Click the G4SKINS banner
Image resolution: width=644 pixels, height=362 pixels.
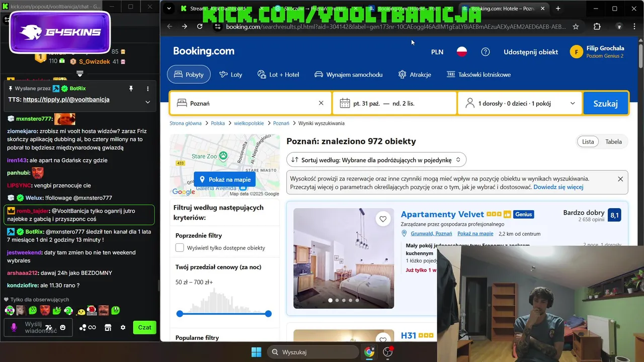point(59,32)
